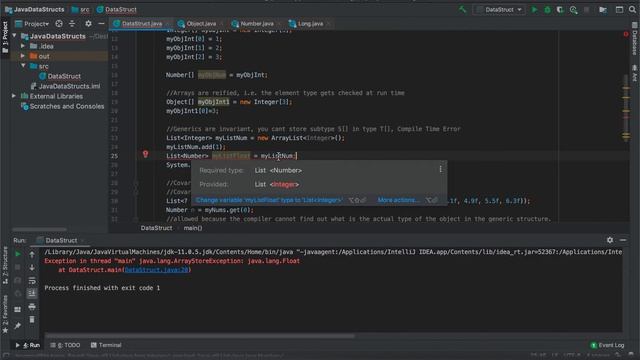This screenshot has width=640, height=360.
Task: Open the Event Log
Action: point(607,345)
